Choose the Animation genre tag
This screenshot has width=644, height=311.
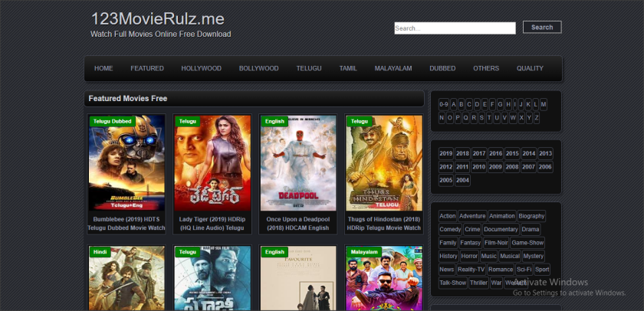(502, 216)
